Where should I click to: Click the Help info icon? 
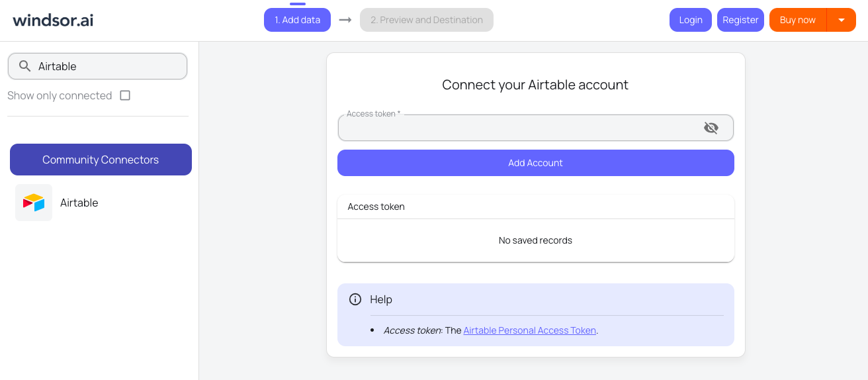(x=355, y=299)
